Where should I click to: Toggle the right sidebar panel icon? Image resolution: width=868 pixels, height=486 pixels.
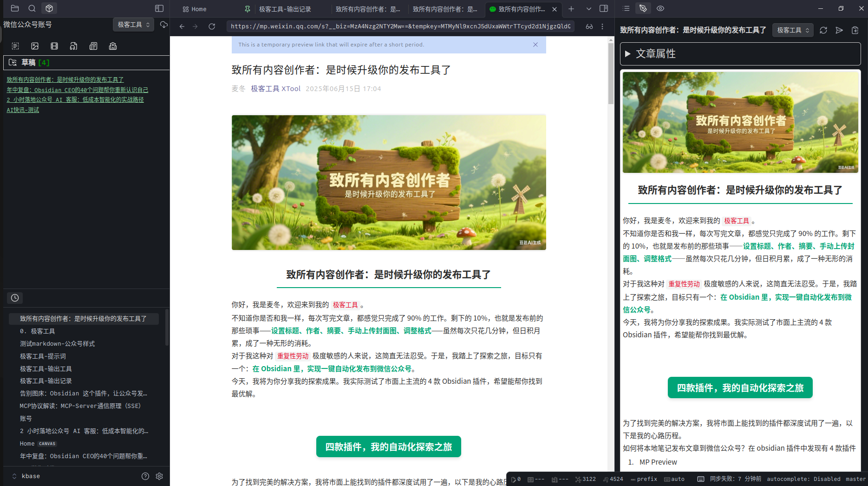pyautogui.click(x=604, y=8)
